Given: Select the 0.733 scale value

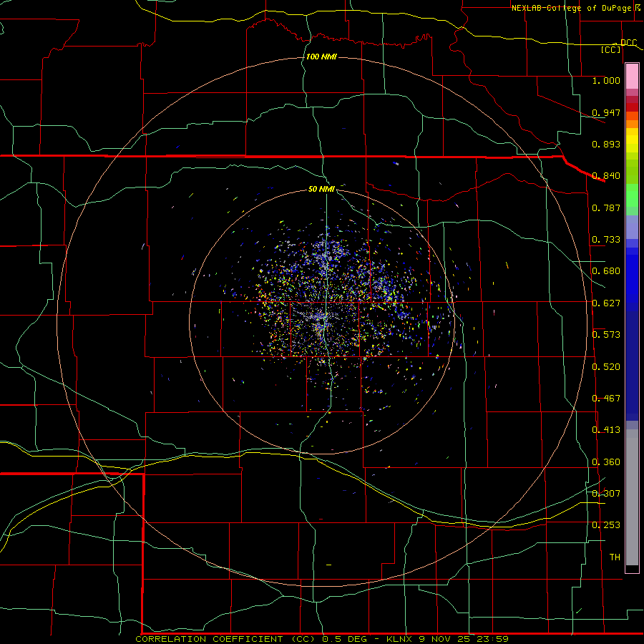Looking at the screenshot, I should coord(606,240).
